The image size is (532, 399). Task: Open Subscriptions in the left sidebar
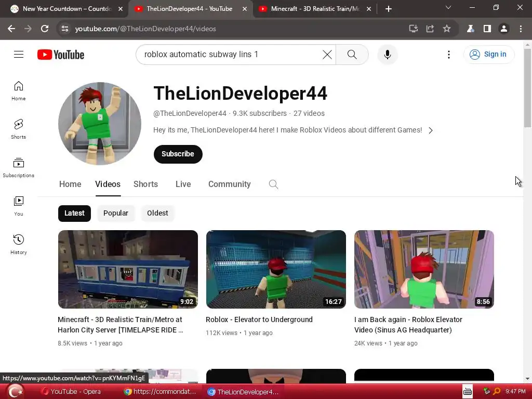point(18,168)
